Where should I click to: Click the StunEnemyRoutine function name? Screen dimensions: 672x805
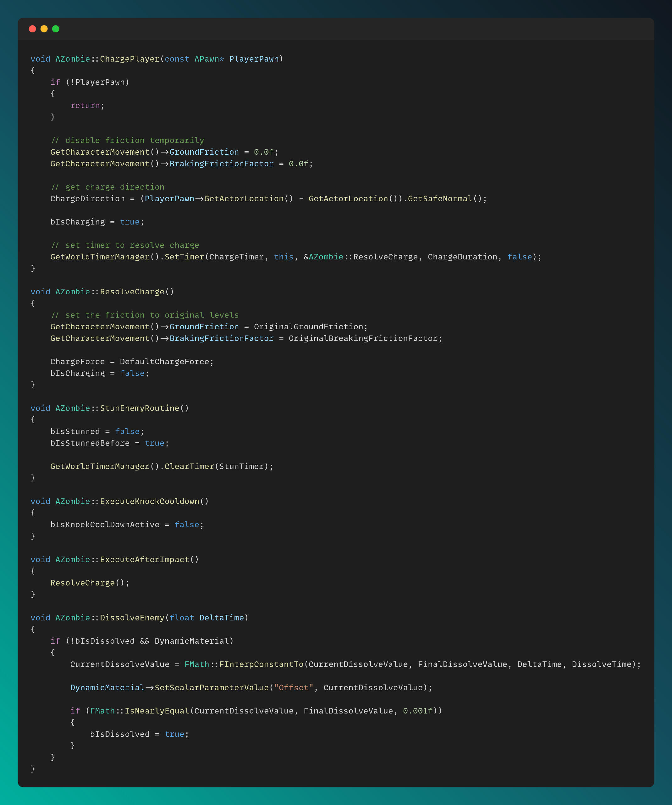click(x=140, y=408)
